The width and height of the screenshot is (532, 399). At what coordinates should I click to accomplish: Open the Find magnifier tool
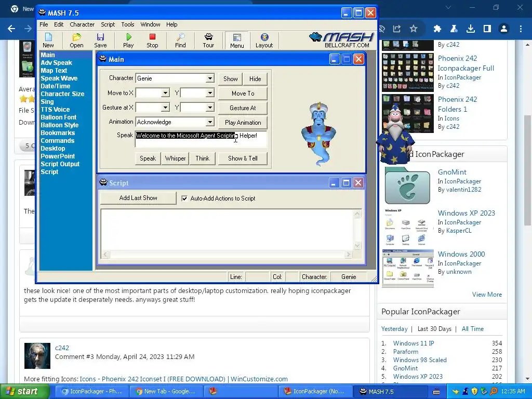coord(180,41)
